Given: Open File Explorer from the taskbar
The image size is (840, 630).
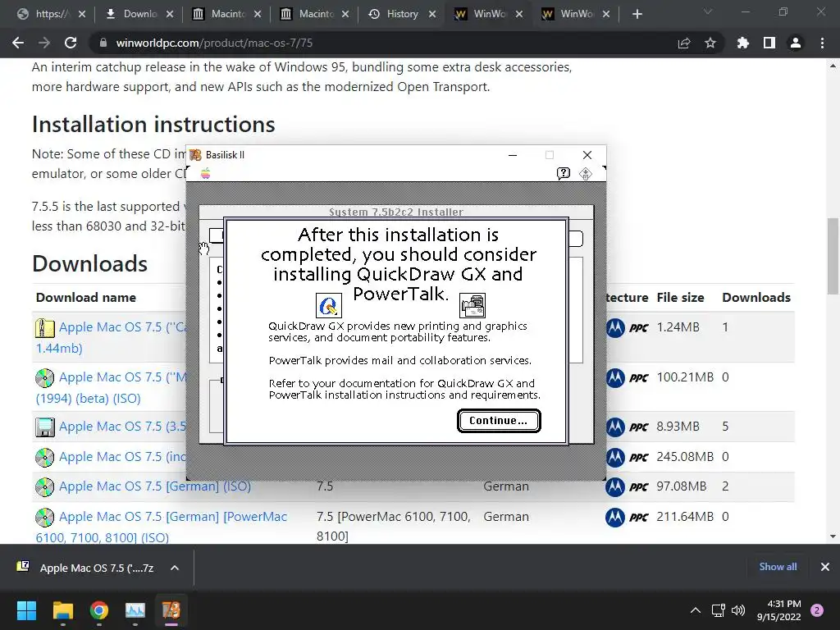Looking at the screenshot, I should coord(62,610).
